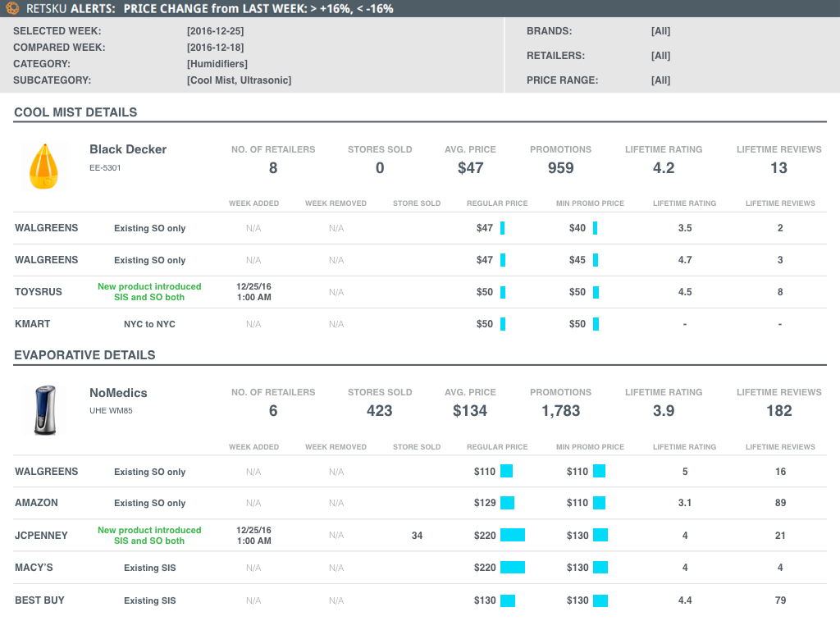Click the $45 min promo price
The image size is (840, 630).
[577, 260]
